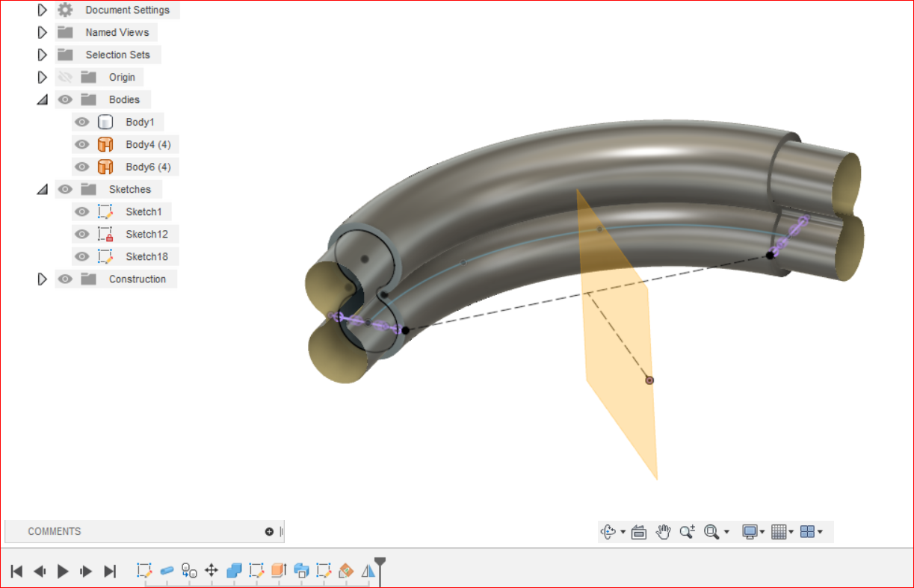
Task: Hide Sketch12 using its eye icon
Action: (x=82, y=234)
